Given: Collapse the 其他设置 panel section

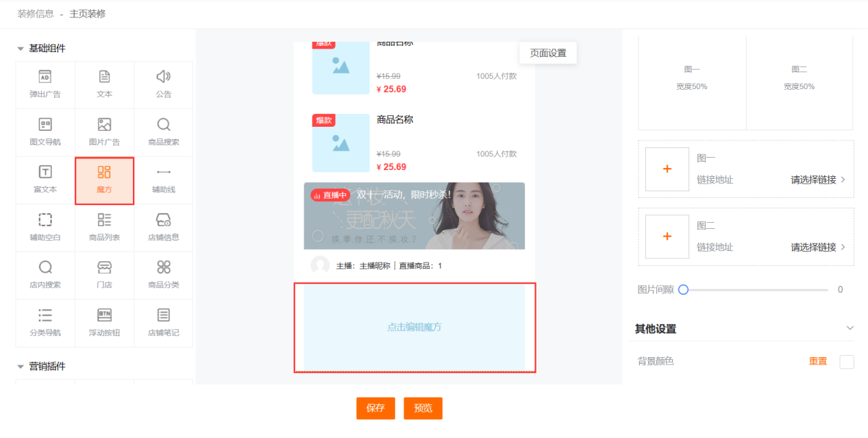Looking at the screenshot, I should (850, 328).
